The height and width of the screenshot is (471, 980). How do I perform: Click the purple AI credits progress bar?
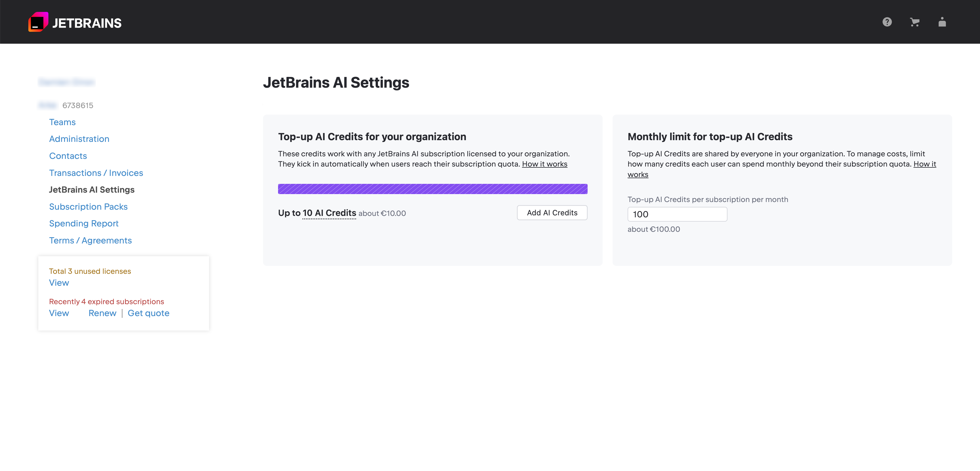click(x=433, y=189)
